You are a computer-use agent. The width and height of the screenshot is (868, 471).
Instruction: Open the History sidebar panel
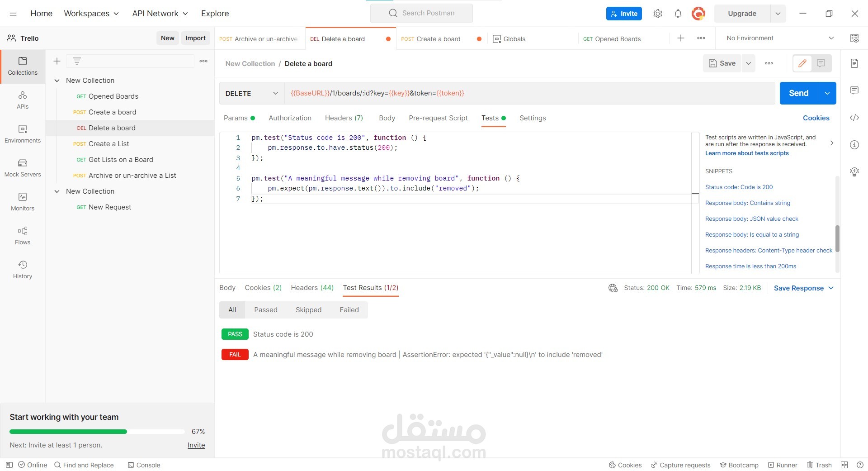tap(23, 270)
